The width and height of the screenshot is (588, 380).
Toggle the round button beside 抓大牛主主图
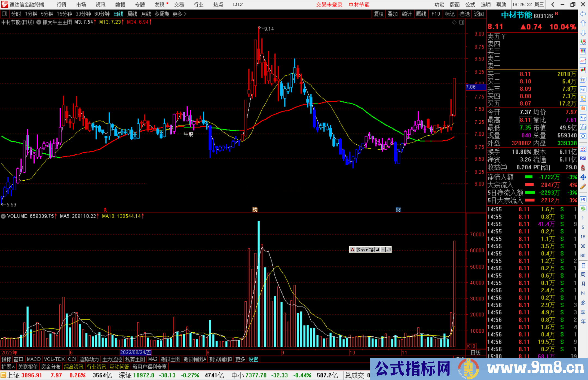coord(39,22)
